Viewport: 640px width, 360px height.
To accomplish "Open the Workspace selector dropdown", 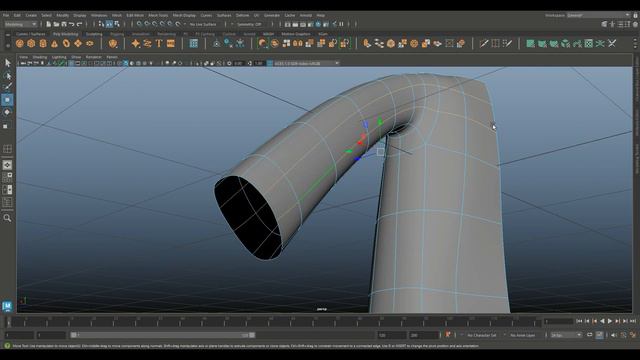I will pyautogui.click(x=598, y=15).
